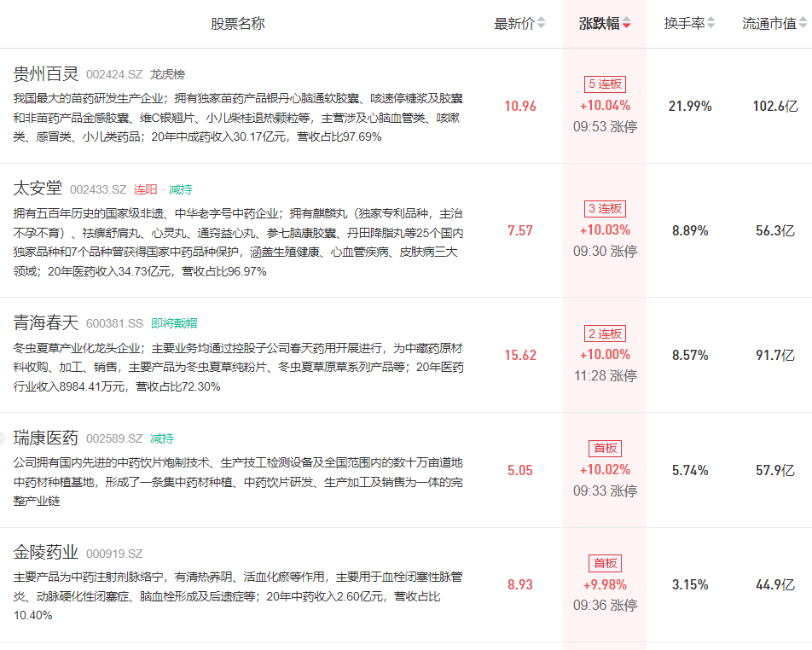Click the 流通市值 column header label
The height and width of the screenshot is (650, 812).
point(769,23)
